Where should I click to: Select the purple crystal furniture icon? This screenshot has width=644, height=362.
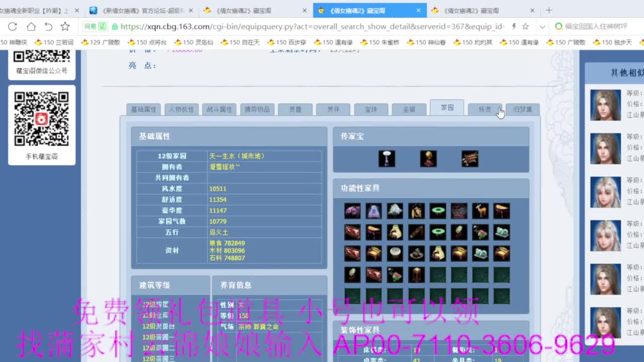352,211
